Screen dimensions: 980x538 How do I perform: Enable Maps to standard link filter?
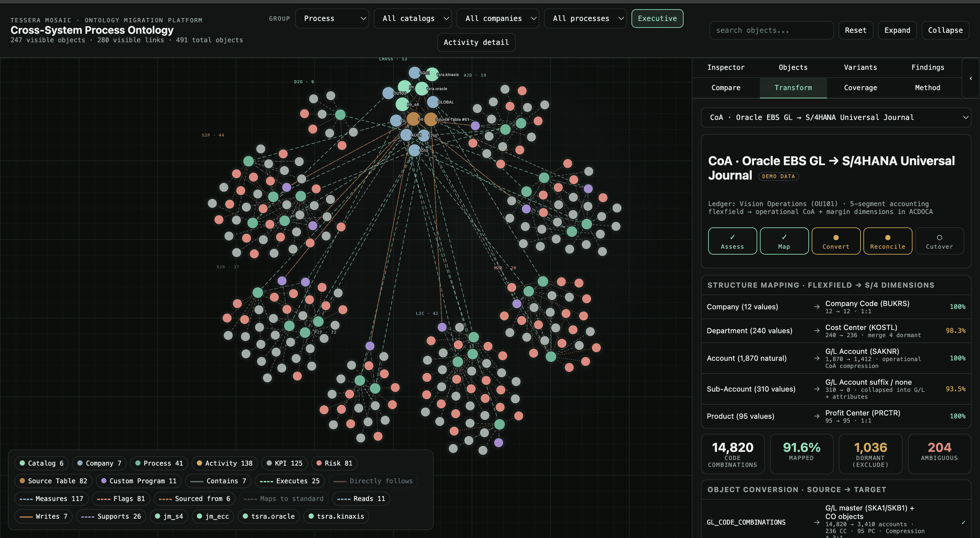283,498
